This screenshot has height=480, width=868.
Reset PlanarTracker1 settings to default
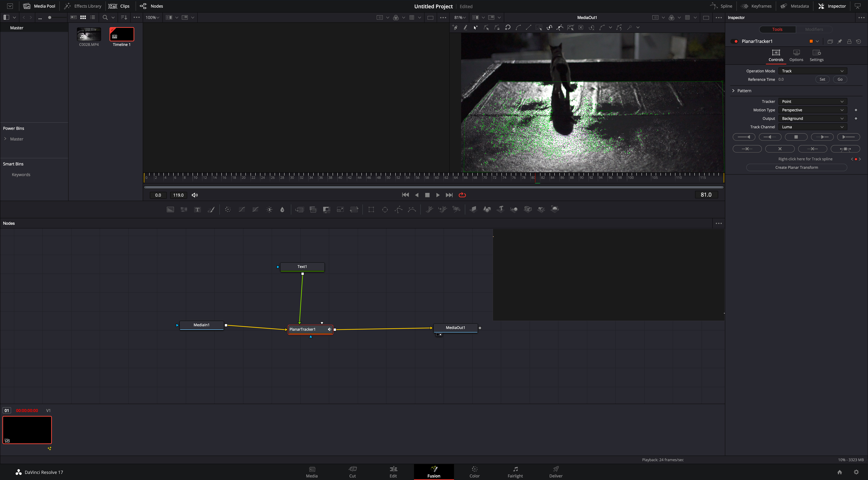click(x=859, y=41)
